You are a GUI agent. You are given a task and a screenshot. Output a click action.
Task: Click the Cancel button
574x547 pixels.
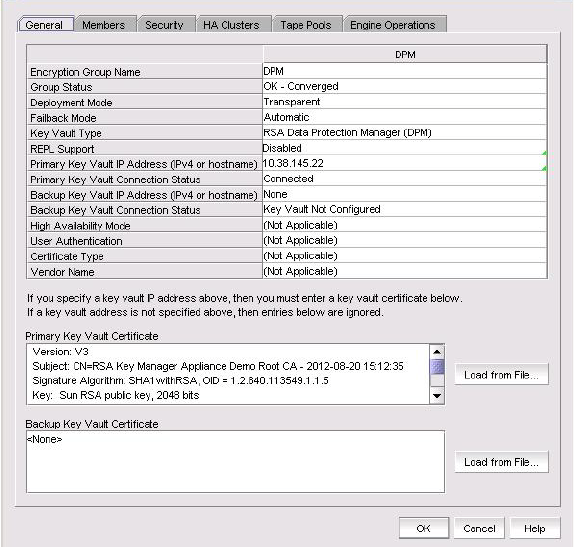[479, 528]
